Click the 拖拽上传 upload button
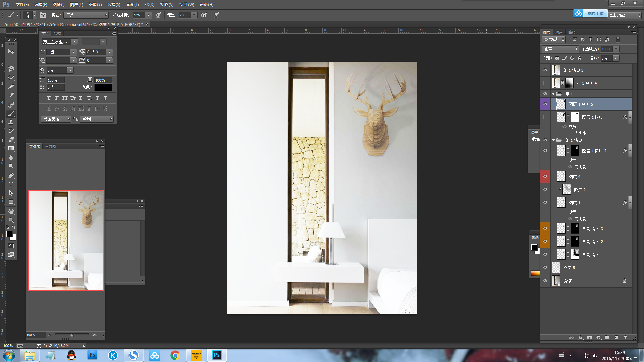This screenshot has width=644, height=362. tap(595, 13)
